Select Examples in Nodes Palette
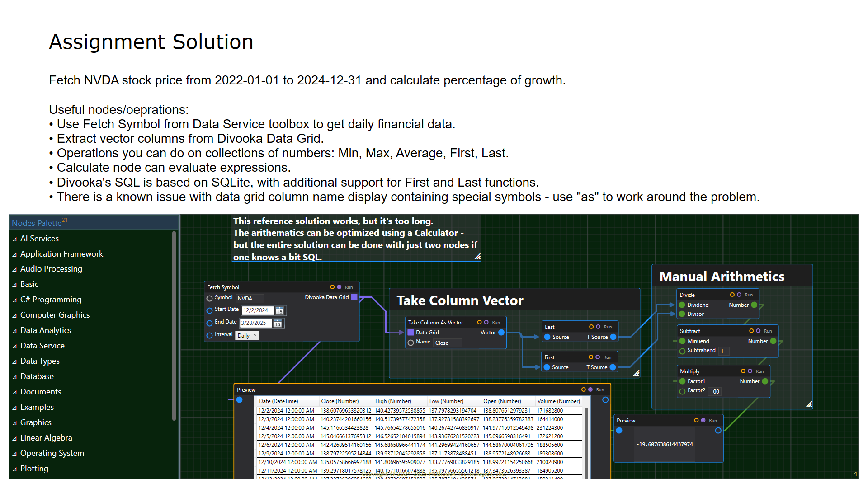 pyautogui.click(x=37, y=407)
